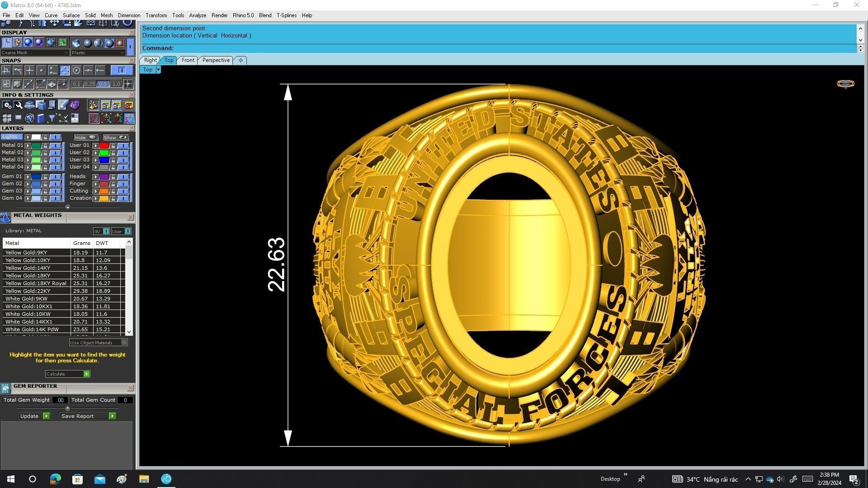
Task: Open Microsoft Edge from taskbar
Action: click(x=55, y=479)
